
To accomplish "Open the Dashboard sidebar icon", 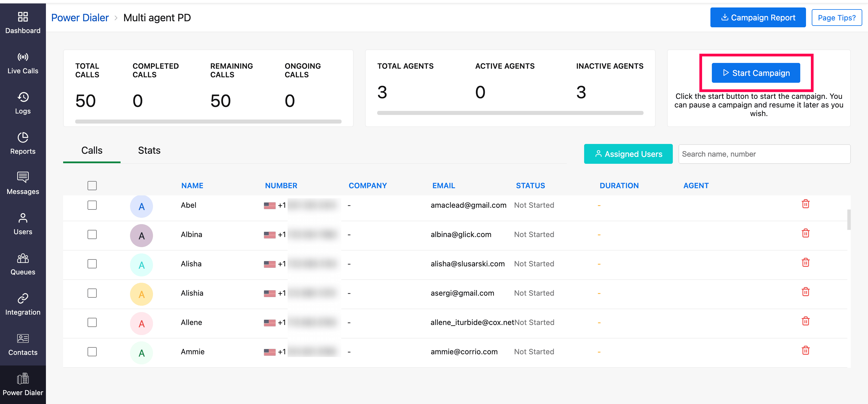I will (x=23, y=17).
